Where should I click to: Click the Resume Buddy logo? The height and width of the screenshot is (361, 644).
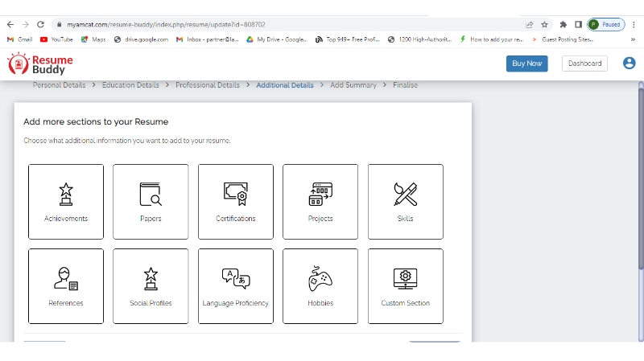tap(40, 64)
